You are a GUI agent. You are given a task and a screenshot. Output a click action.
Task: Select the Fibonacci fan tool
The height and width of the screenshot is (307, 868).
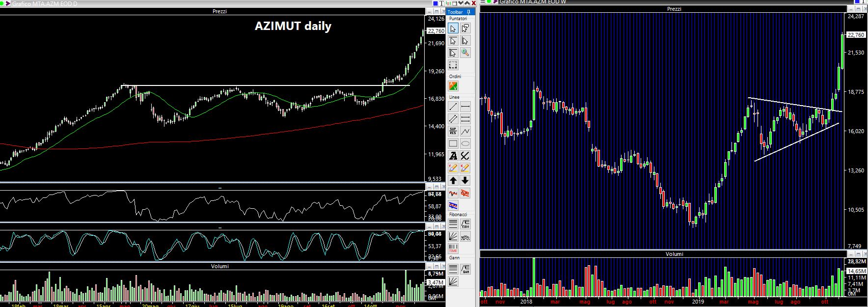[453, 237]
